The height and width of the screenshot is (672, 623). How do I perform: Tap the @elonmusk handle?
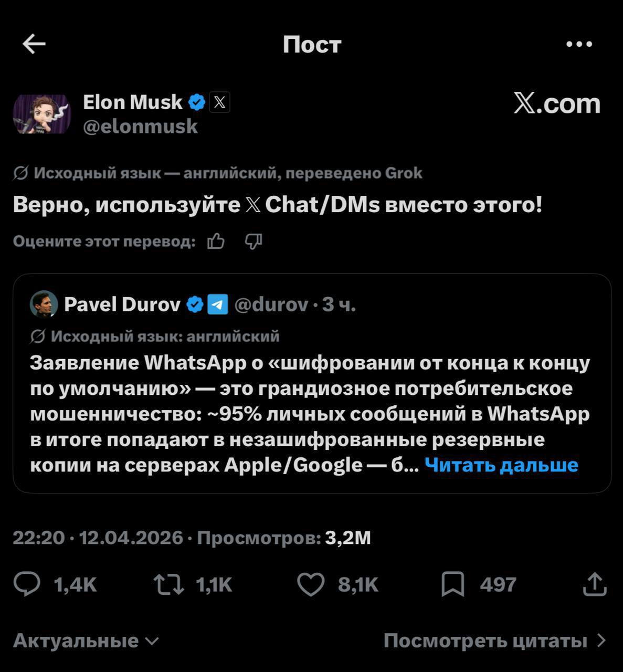[x=141, y=127]
